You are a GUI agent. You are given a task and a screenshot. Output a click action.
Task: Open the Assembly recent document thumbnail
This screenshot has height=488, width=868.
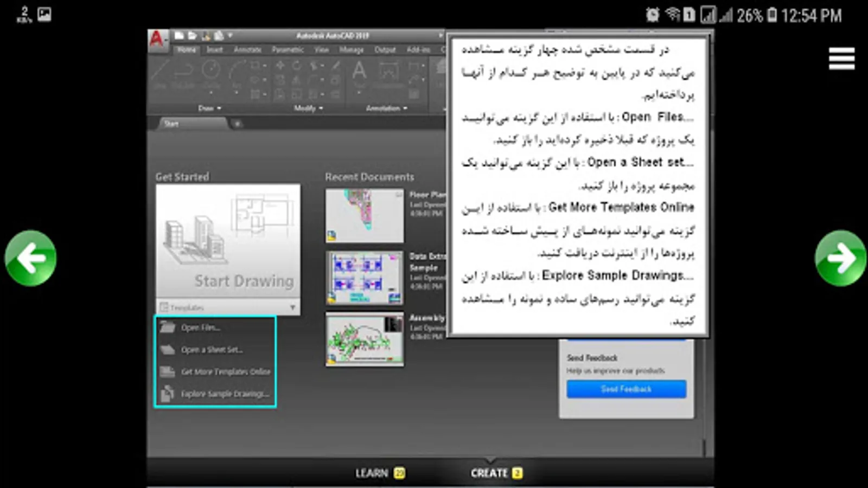click(365, 339)
